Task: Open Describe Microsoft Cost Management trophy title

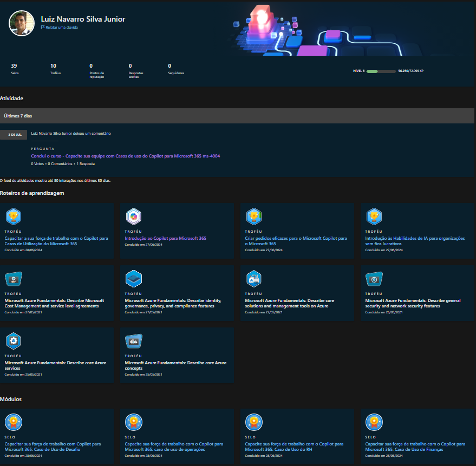Action: (x=54, y=303)
